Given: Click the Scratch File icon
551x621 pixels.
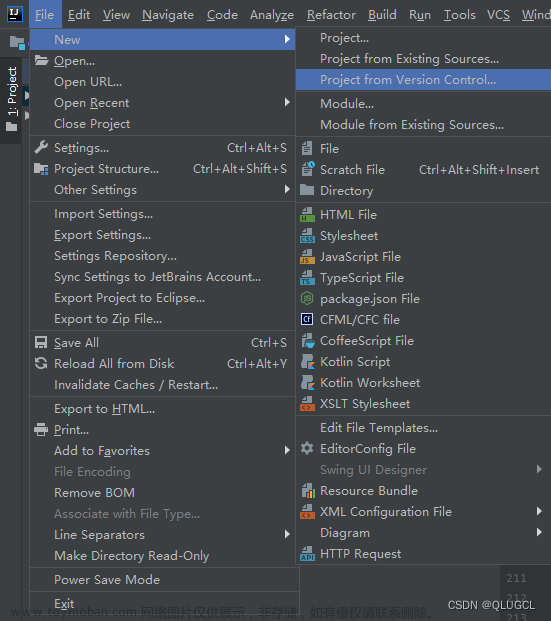Looking at the screenshot, I should coord(308,169).
